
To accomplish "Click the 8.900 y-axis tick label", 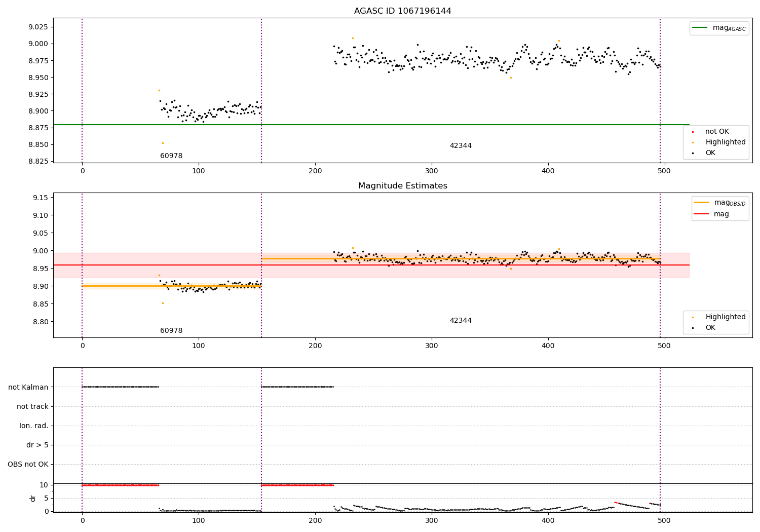I will (x=38, y=111).
